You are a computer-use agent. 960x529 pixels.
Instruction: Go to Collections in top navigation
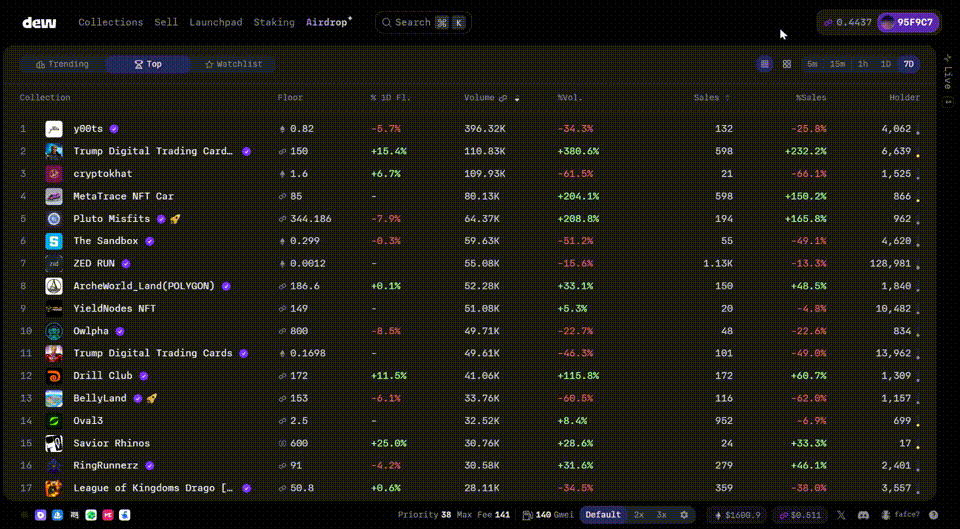click(x=111, y=23)
